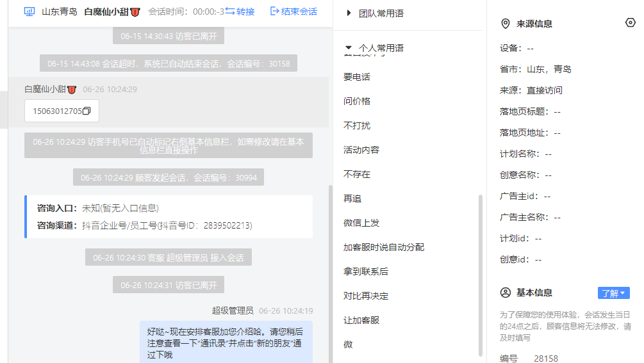644x363 pixels.
Task: Click the 06-26 10:24:31 访客已离开 notice
Action: [x=169, y=285]
